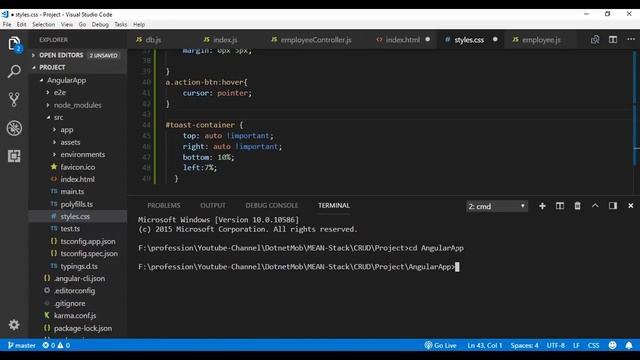Split the editor to the right

tap(613, 40)
